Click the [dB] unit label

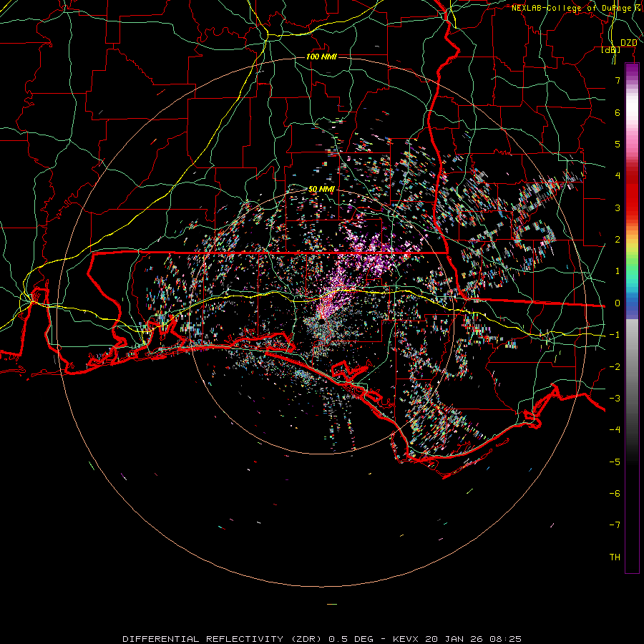(x=611, y=49)
